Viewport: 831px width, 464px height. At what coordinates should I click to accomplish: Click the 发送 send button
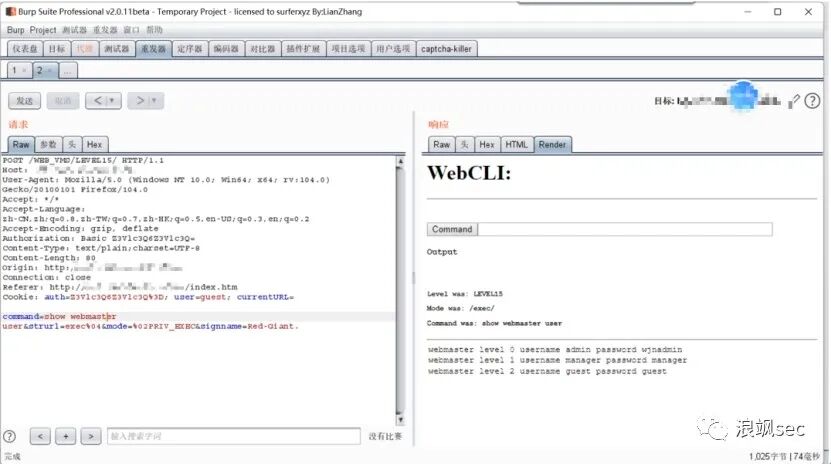(x=24, y=101)
